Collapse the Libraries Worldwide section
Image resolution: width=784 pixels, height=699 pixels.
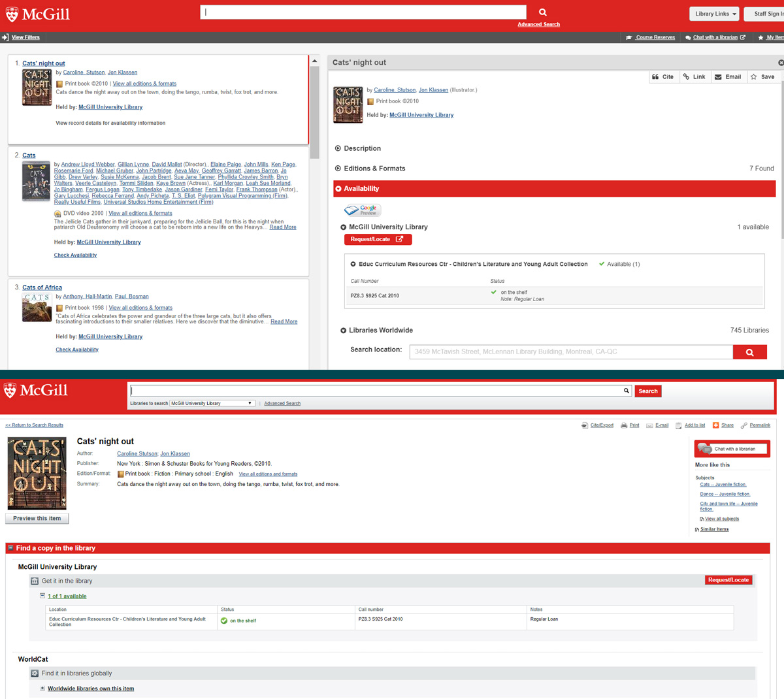(x=344, y=331)
